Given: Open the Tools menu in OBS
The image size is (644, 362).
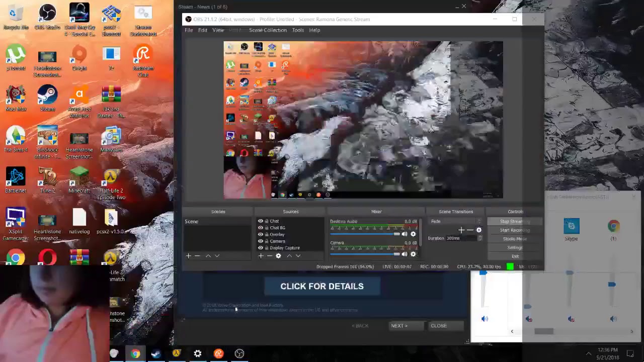Looking at the screenshot, I should tap(298, 30).
